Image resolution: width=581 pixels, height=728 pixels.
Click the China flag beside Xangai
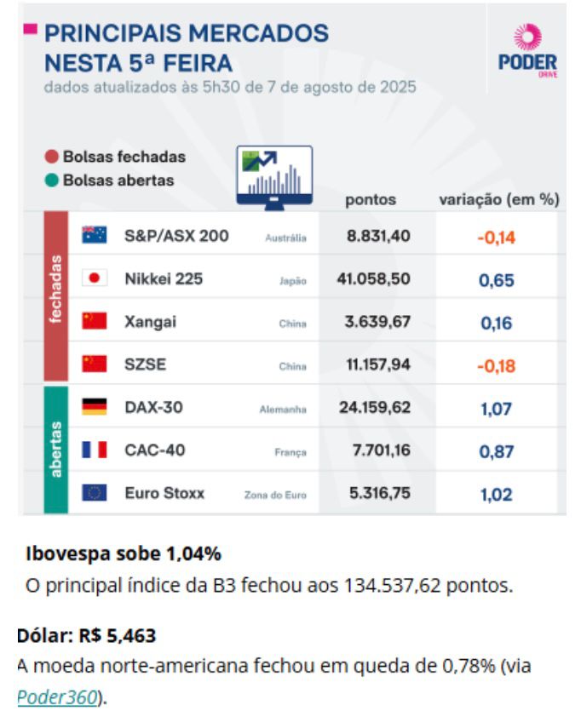point(95,321)
